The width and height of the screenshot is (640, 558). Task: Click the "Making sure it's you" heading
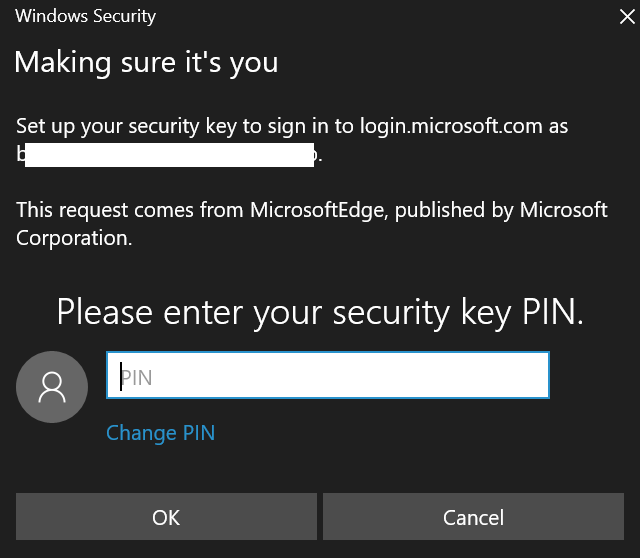pyautogui.click(x=146, y=63)
